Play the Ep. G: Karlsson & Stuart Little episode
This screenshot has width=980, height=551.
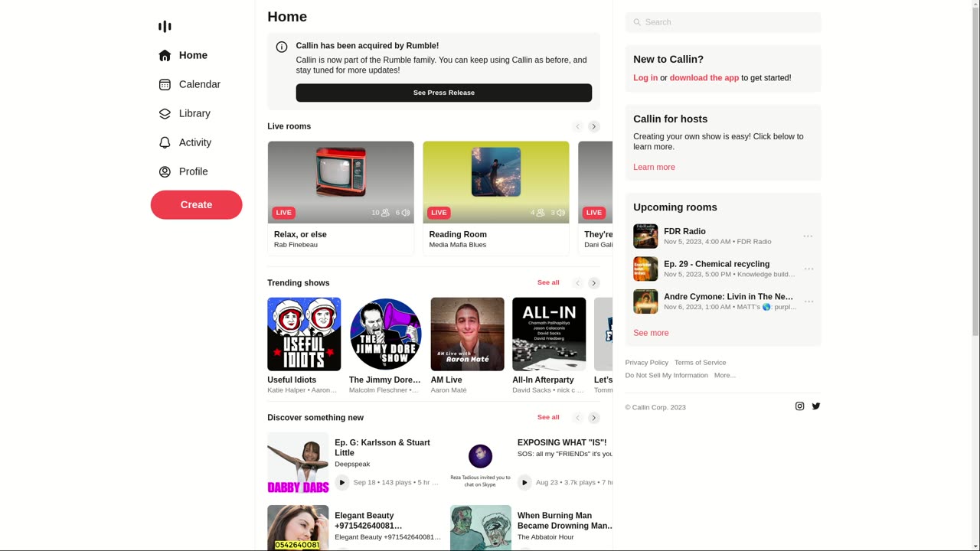tap(342, 482)
